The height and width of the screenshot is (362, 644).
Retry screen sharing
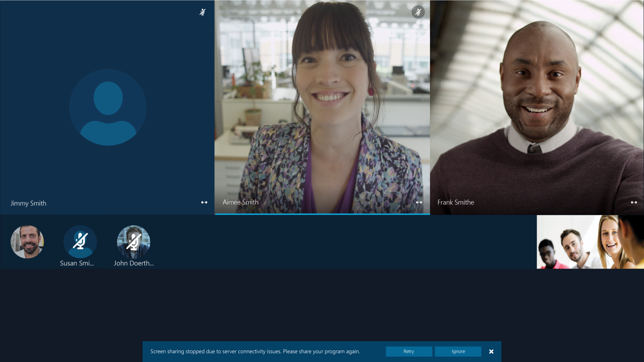(409, 351)
